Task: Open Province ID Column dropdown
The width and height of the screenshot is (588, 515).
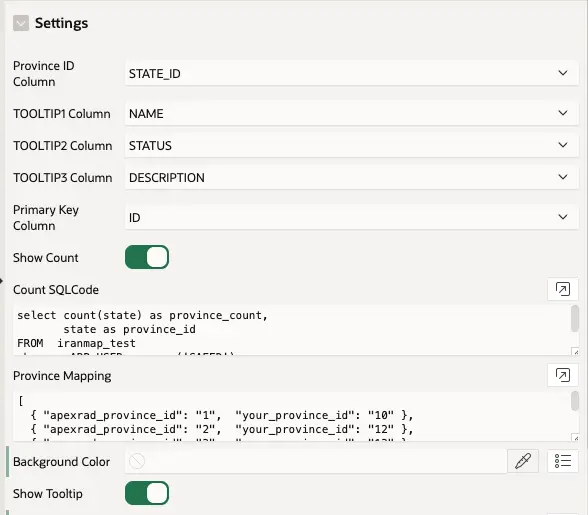Action: 351,74
